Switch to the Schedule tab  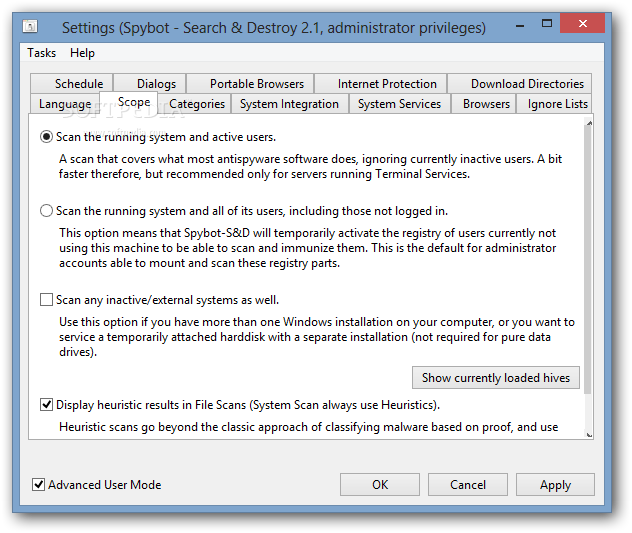click(x=72, y=83)
